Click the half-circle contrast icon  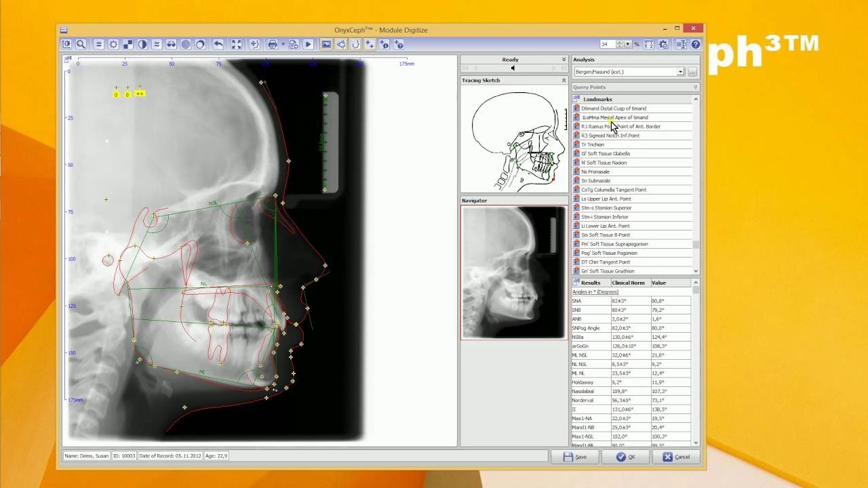pyautogui.click(x=142, y=44)
